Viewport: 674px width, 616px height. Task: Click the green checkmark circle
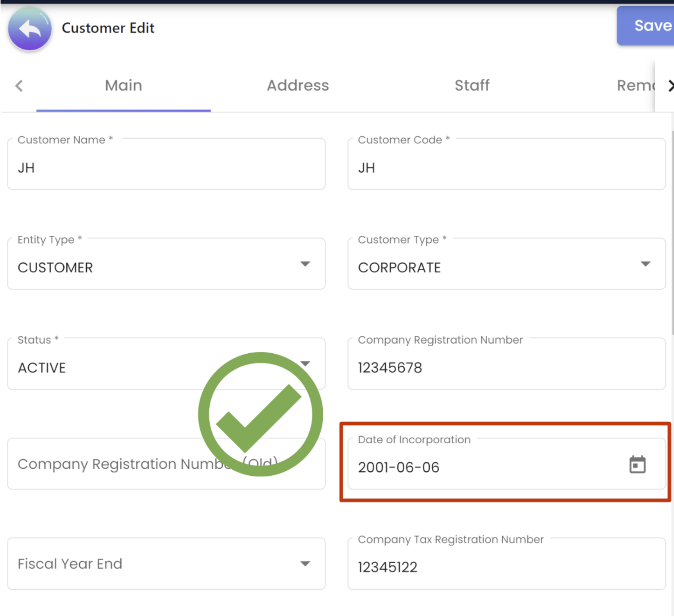(x=261, y=414)
